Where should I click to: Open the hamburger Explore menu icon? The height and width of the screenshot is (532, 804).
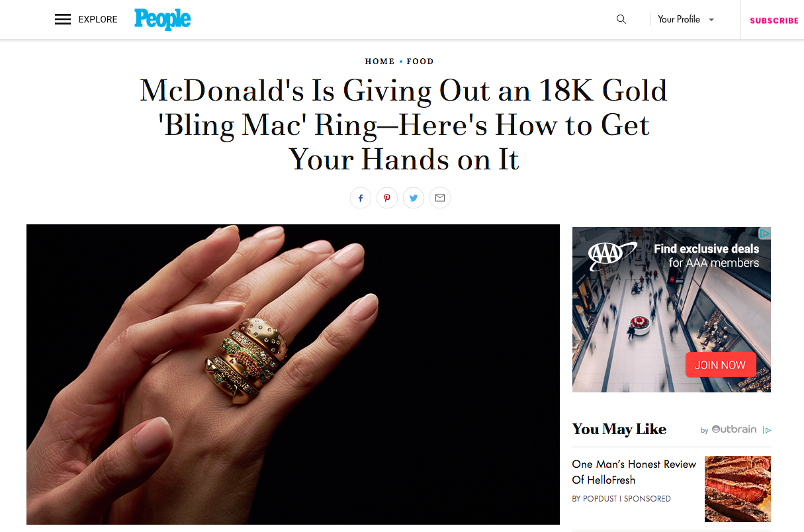tap(63, 19)
